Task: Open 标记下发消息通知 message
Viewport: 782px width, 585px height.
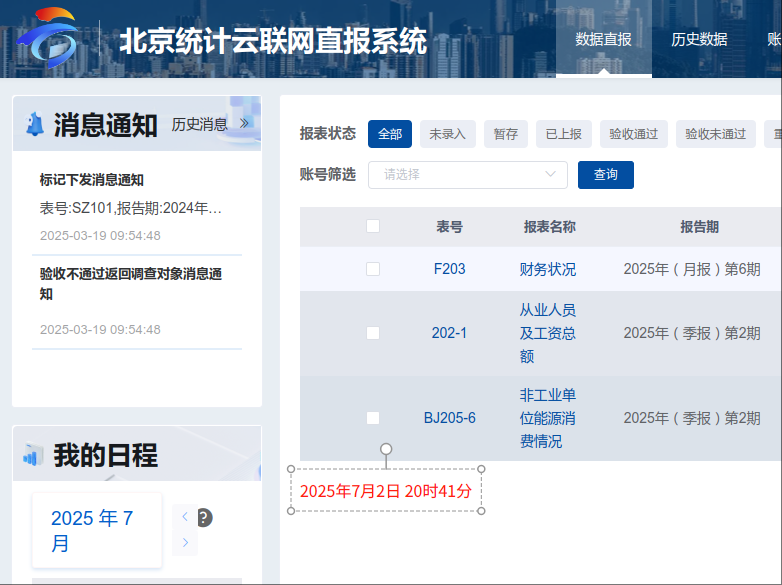Action: [x=92, y=180]
